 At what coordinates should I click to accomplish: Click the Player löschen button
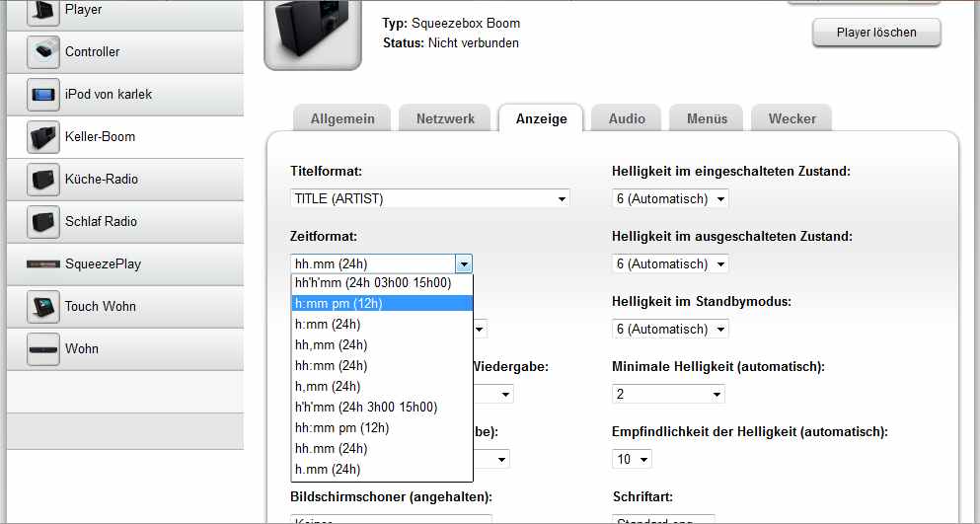[x=875, y=32]
